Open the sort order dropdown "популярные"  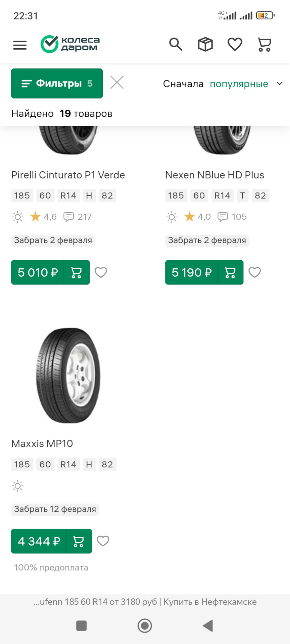tap(239, 84)
